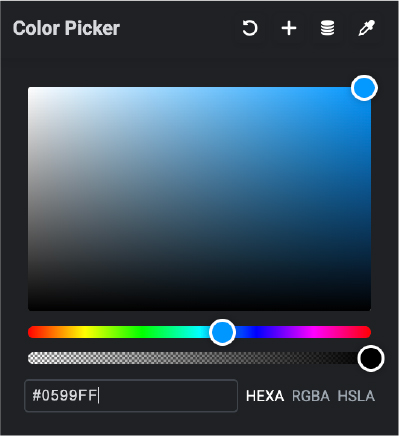Click the transparent checkered end of alpha slider
Screen dimensions: 399x436
point(37,358)
